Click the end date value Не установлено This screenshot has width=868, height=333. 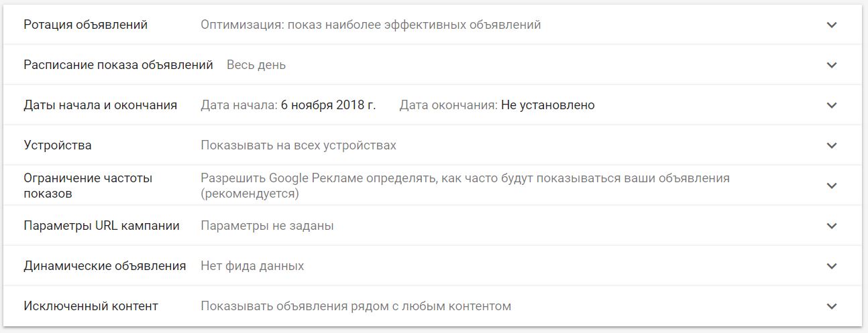pyautogui.click(x=547, y=105)
